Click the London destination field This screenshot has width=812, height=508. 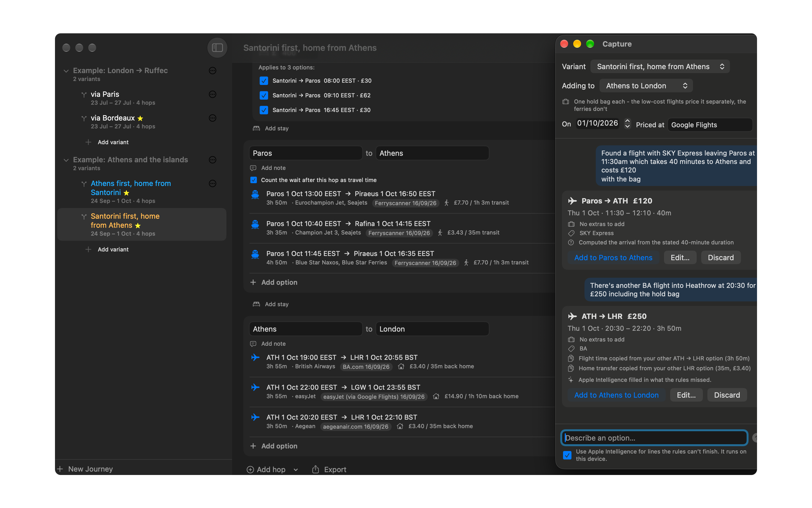[432, 329]
